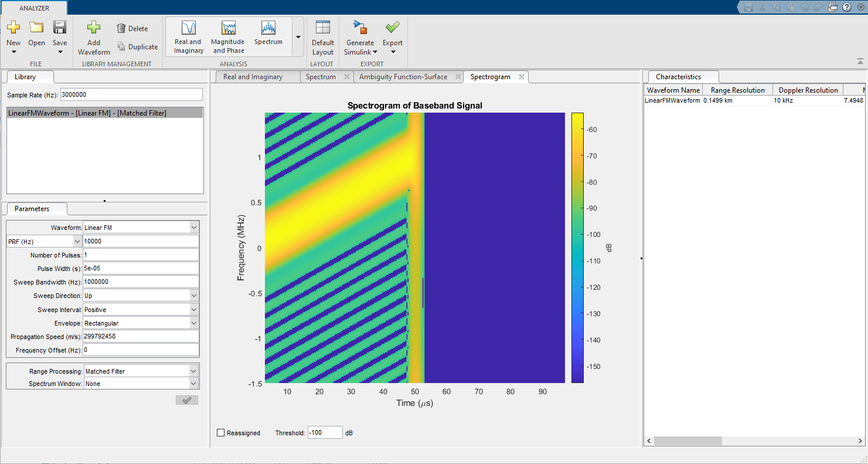The image size is (868, 464).
Task: Click the Spectrum analysis icon
Action: pyautogui.click(x=268, y=33)
